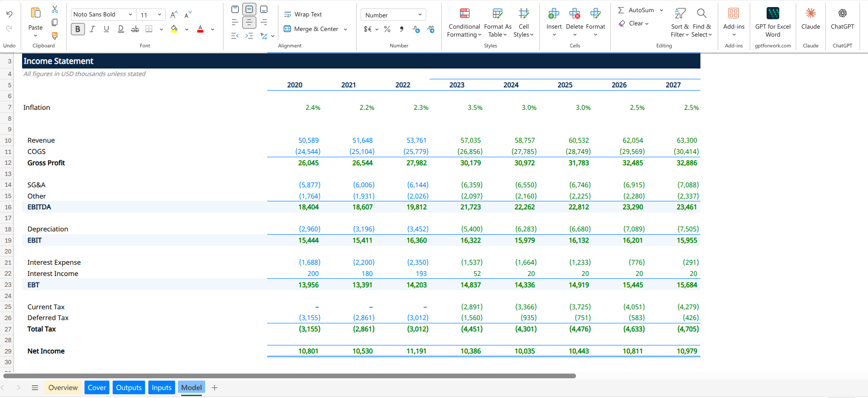868x398 pixels.
Task: Click the AutoSum button
Action: [636, 10]
